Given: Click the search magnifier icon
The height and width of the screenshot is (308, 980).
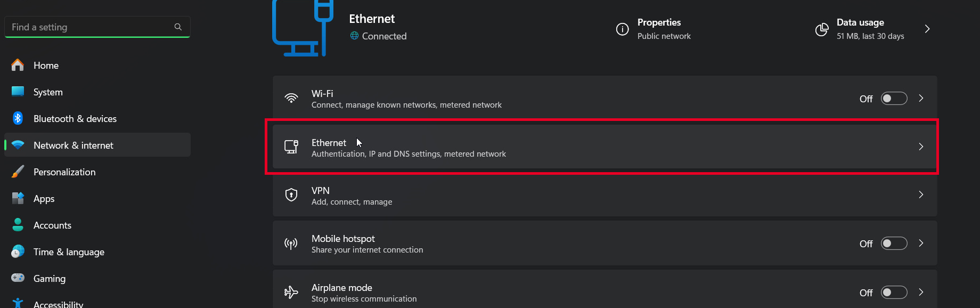Looking at the screenshot, I should pyautogui.click(x=178, y=27).
